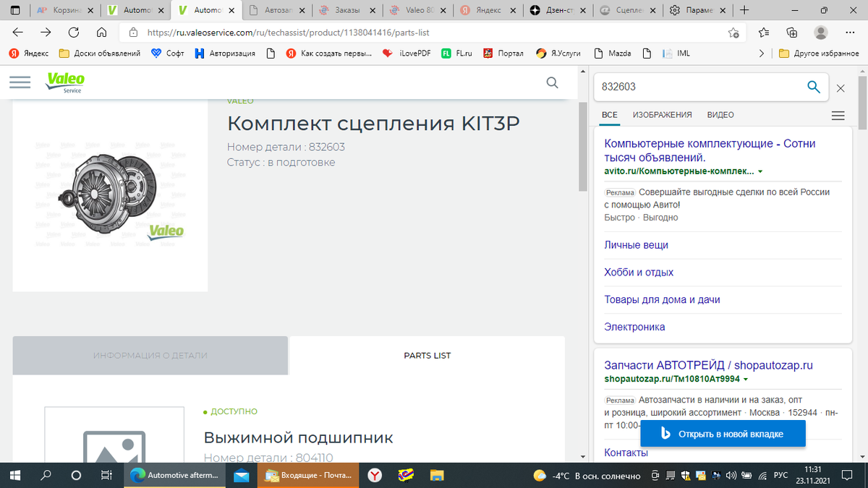Viewport: 868px width, 488px height.
Task: Open the Доски объявлений bookmark folder
Action: 100,53
